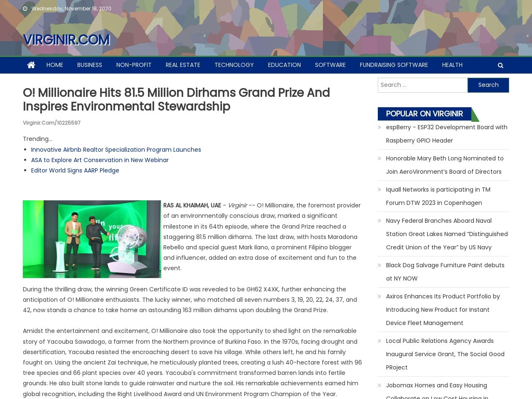Select Real Estate in the navbar

183,65
